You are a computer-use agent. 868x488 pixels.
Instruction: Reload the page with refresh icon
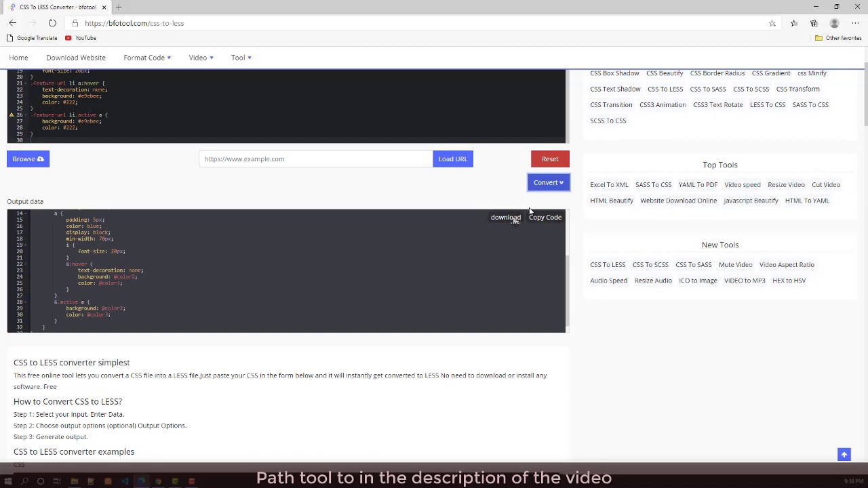[52, 23]
